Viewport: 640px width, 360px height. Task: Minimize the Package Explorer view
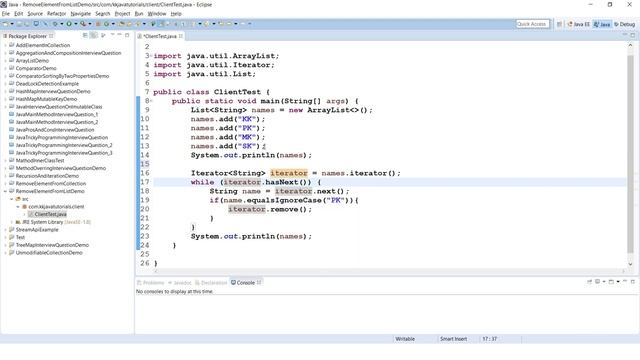click(119, 35)
